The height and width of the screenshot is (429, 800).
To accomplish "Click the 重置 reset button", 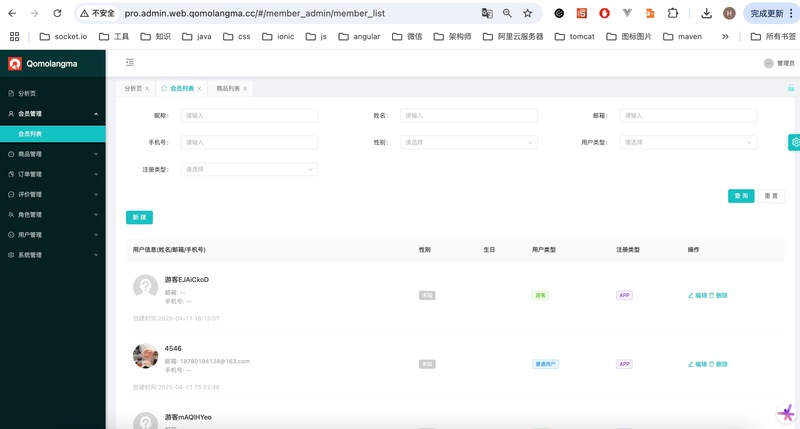I will [771, 196].
